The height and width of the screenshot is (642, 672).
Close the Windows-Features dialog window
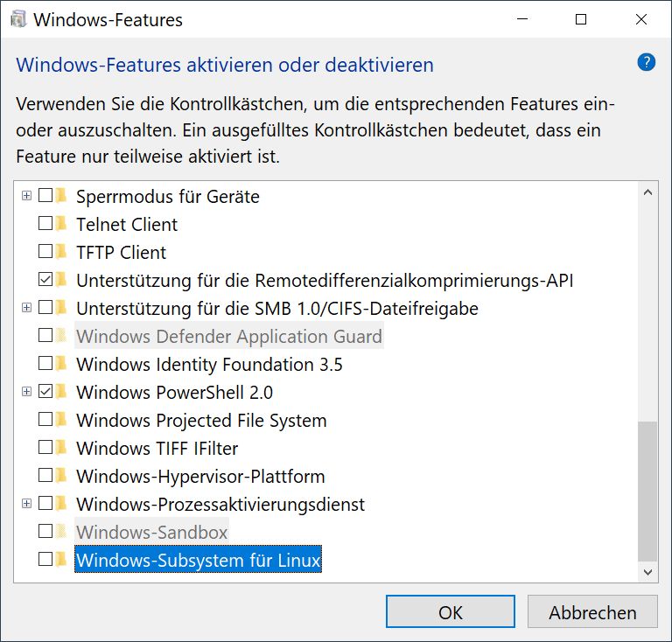pos(641,19)
